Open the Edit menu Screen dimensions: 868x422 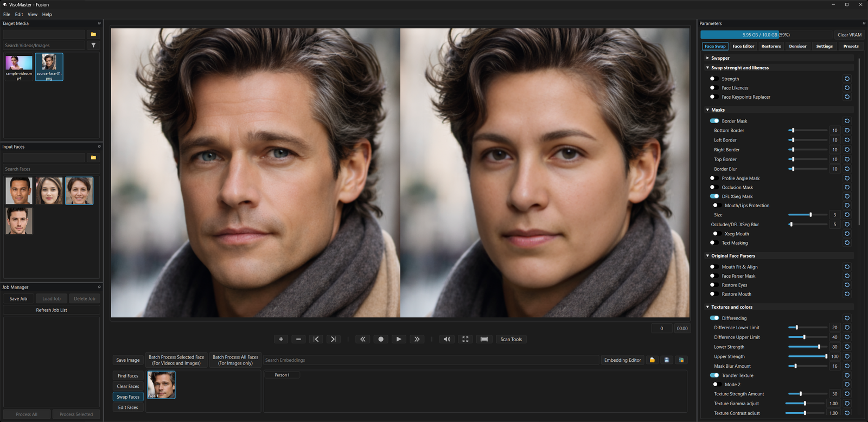point(19,15)
